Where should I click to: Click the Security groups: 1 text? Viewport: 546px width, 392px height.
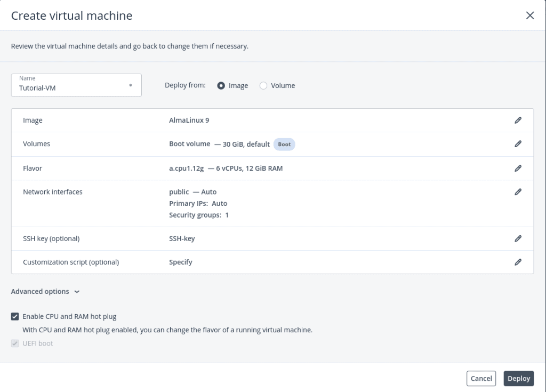(199, 215)
